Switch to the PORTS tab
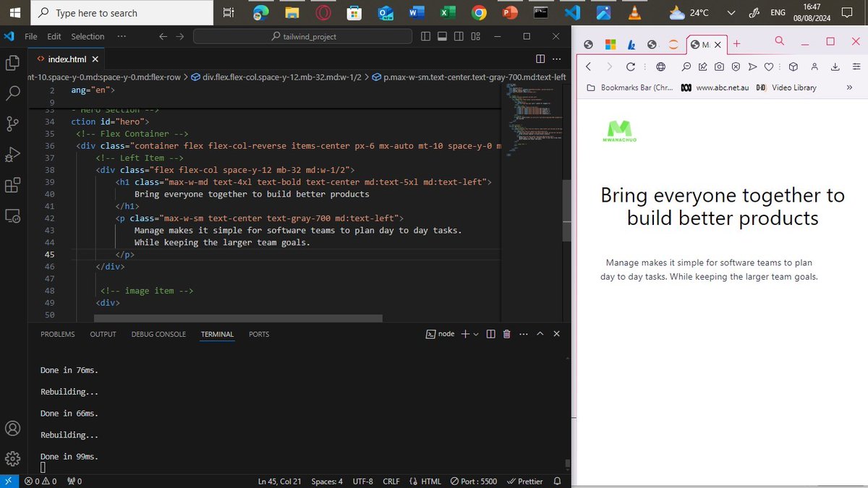 [259, 334]
